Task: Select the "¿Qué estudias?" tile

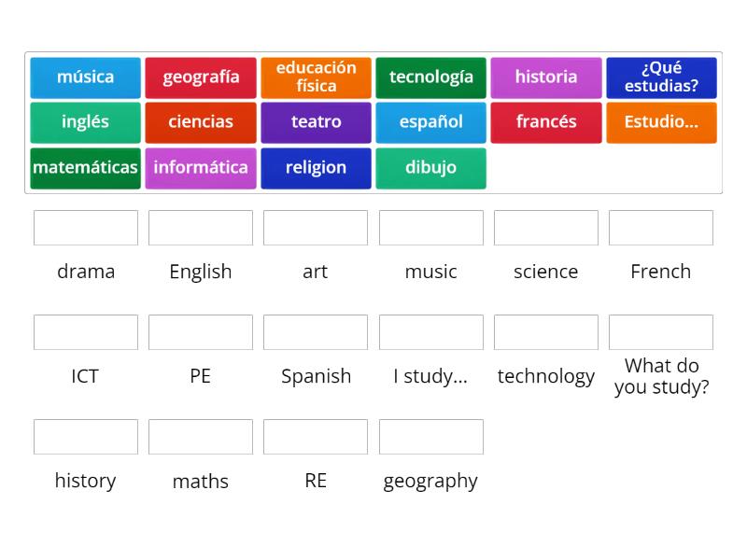Action: pos(661,77)
